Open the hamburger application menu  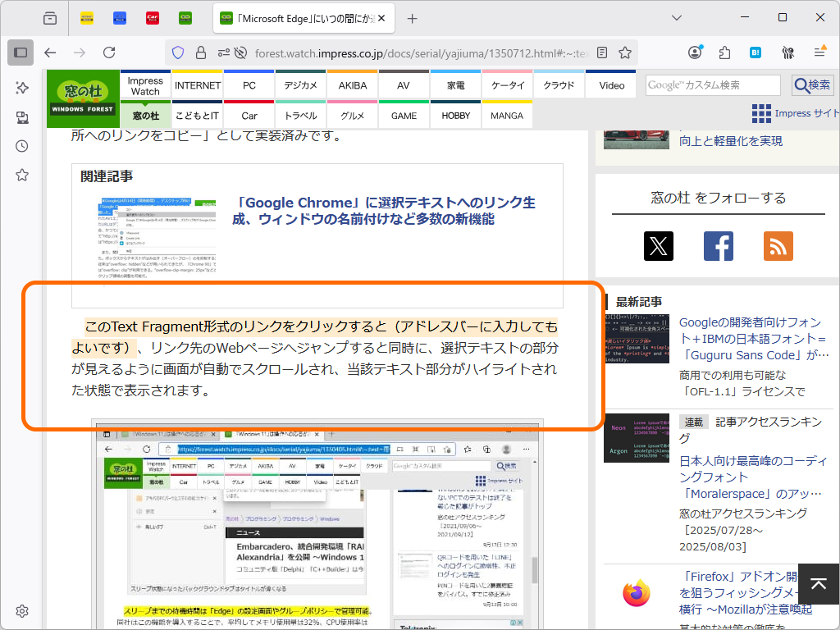(819, 51)
